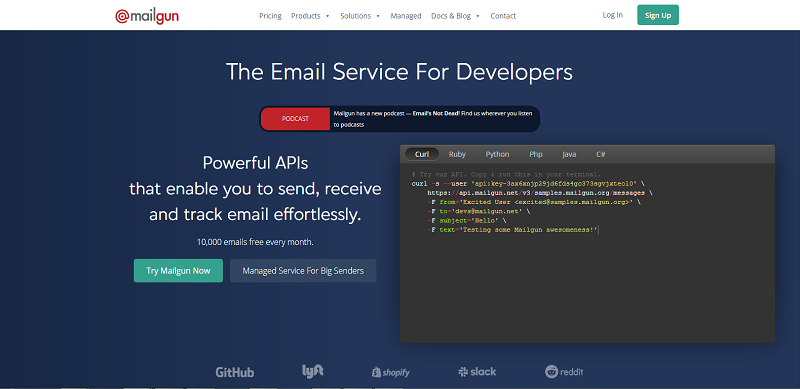Click the Lyft customer logo
The width and height of the screenshot is (800, 389).
pyautogui.click(x=313, y=371)
